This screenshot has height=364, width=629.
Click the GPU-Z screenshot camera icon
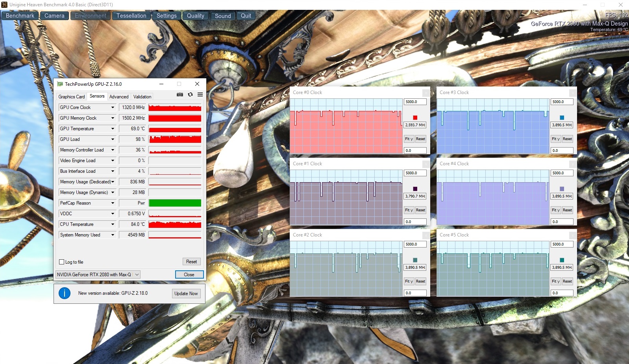tap(179, 95)
